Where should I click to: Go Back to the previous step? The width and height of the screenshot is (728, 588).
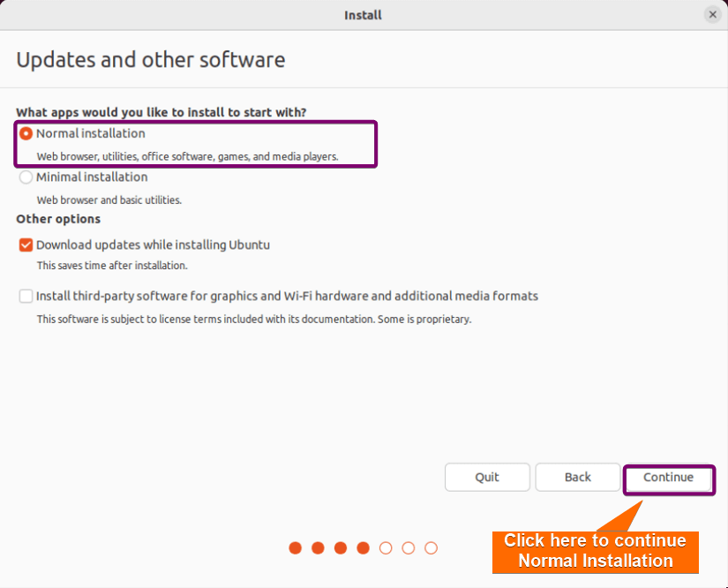[x=578, y=477]
